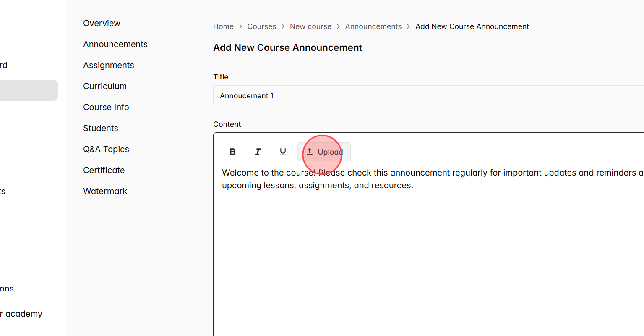Toggle underline formatting in the editor
Screen dimensions: 644x336
283,152
